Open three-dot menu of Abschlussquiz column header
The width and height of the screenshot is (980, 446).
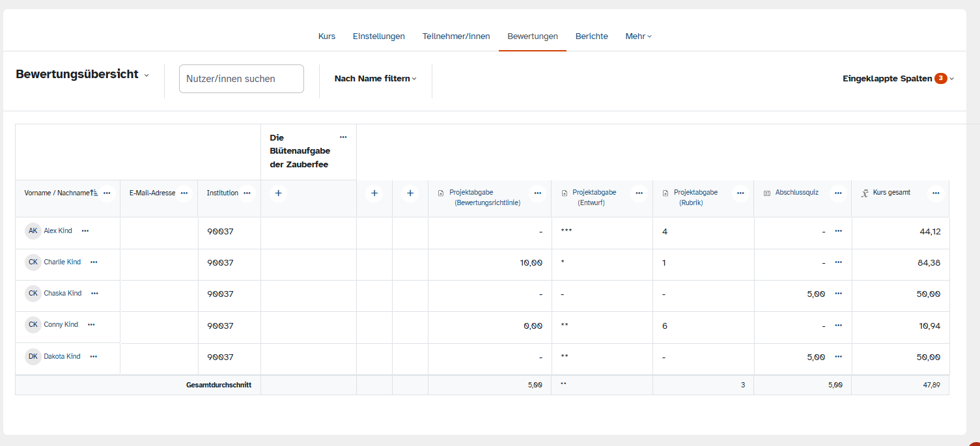838,193
